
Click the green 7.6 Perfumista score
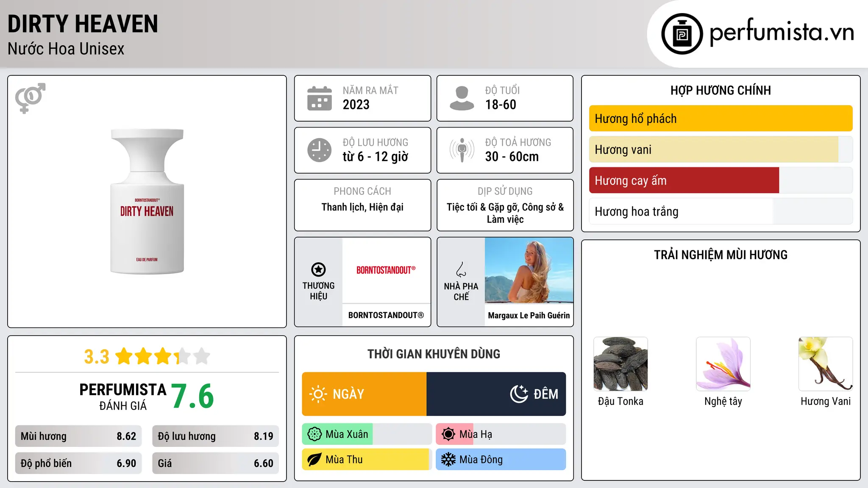coord(193,396)
